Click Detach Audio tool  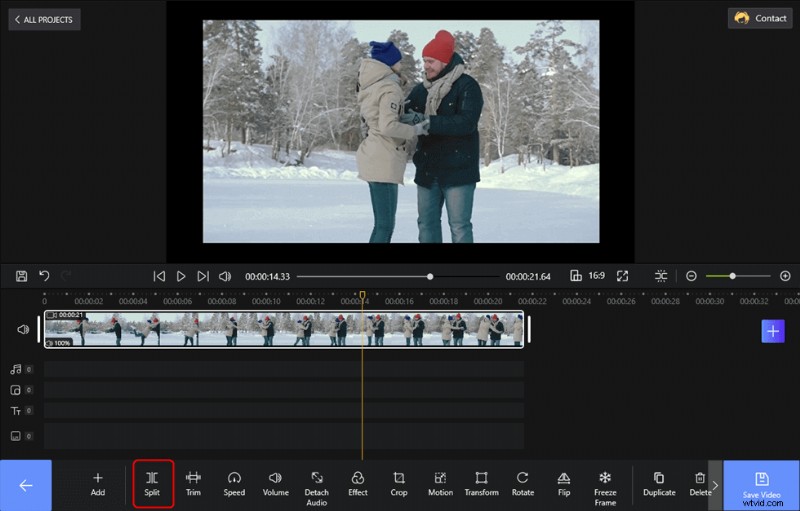[316, 489]
